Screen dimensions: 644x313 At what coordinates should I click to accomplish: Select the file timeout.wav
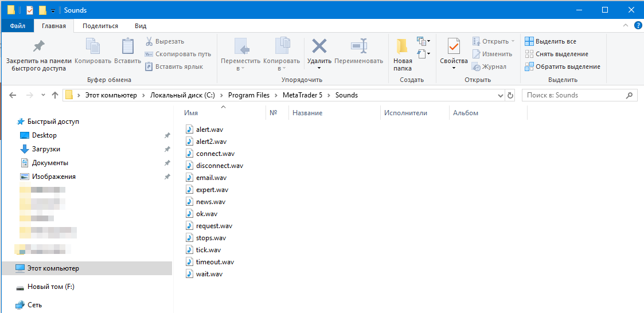click(x=215, y=261)
